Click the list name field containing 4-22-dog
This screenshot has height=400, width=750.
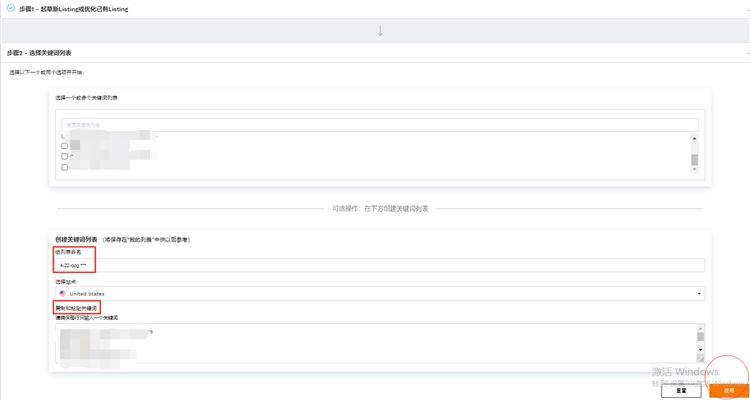[380, 265]
